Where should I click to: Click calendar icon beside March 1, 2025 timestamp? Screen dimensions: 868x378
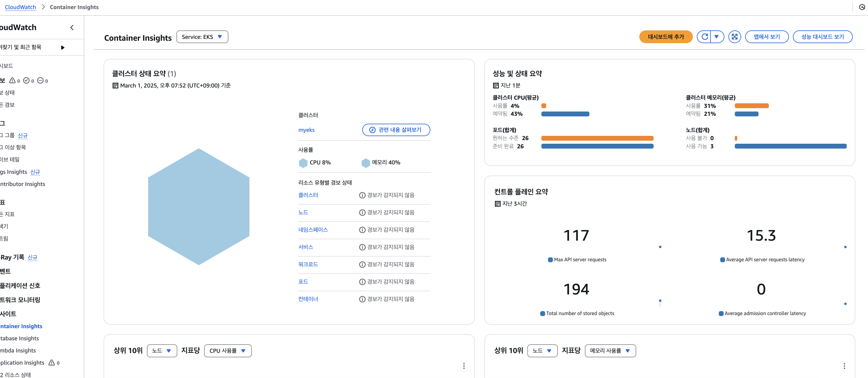click(x=115, y=85)
